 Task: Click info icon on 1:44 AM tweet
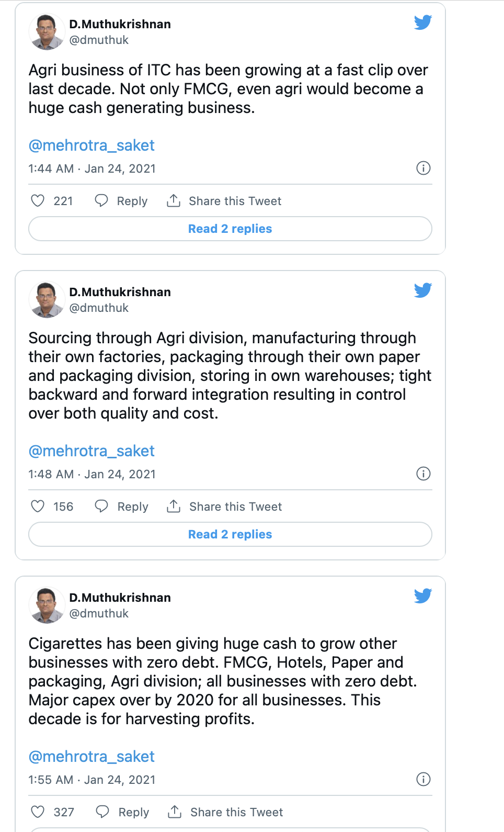pos(423,168)
